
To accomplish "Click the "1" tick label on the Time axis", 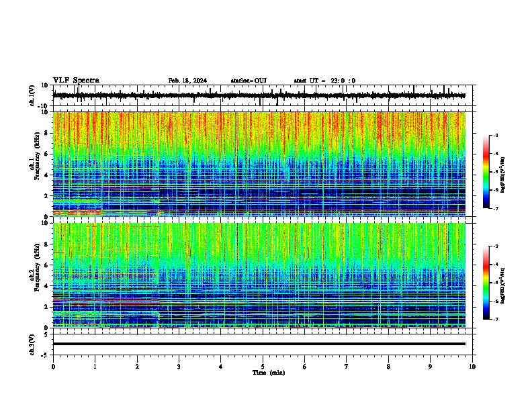I will [95, 367].
